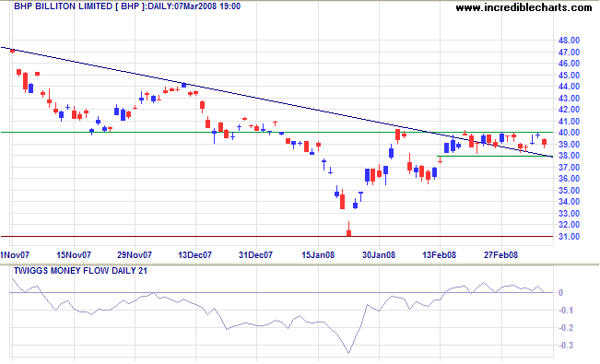The height and width of the screenshot is (364, 600).
Task: Select the 47.00 price axis label
Action: [569, 52]
